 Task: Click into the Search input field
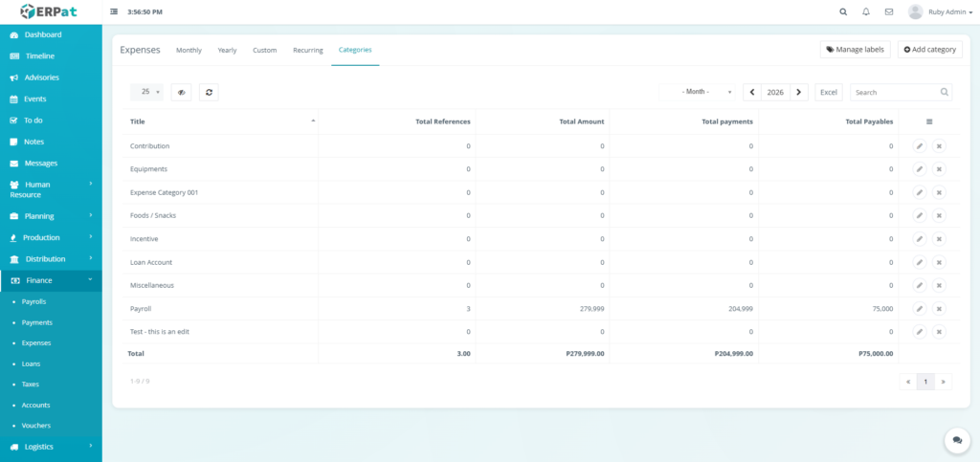click(x=895, y=92)
